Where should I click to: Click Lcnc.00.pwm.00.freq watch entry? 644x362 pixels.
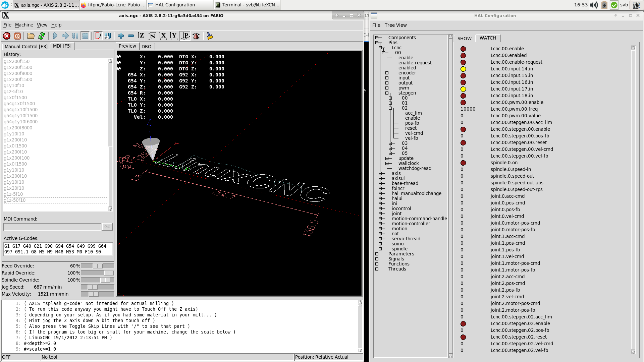[x=514, y=109]
